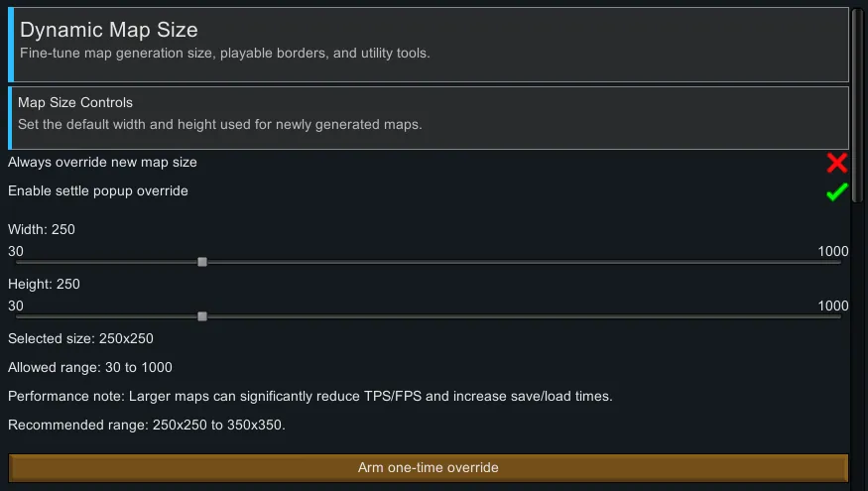Screen dimensions: 868x491
Task: Toggle the red X for Always override
Action: point(836,163)
